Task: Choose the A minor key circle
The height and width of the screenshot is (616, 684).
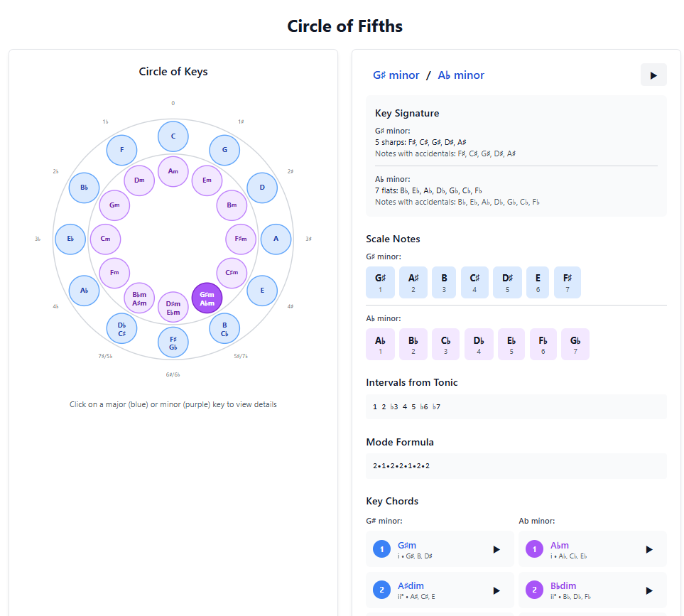Action: [x=173, y=171]
